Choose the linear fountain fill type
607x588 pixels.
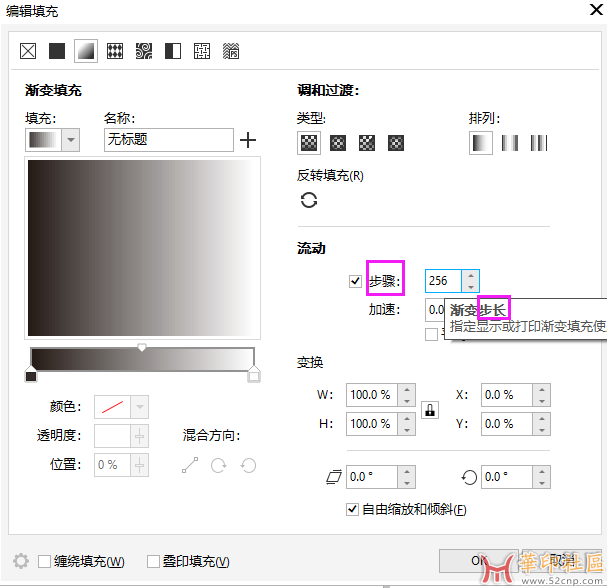click(309, 143)
